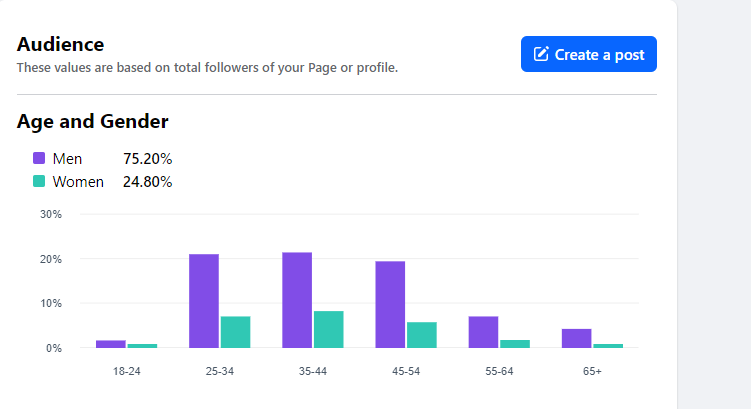The width and height of the screenshot is (751, 409).
Task: Click the 55-64 axis label
Action: tap(499, 371)
